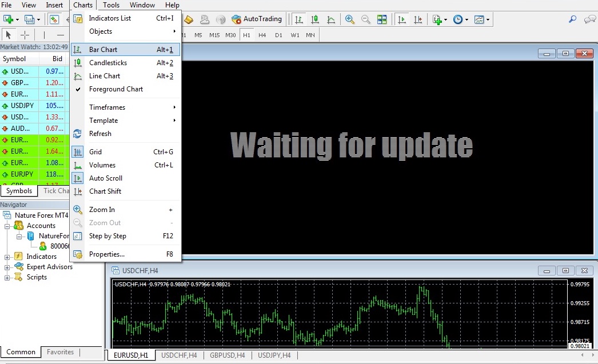Choose Zoom In from Charts menu
Screen dimensions: 598x364
click(x=125, y=210)
